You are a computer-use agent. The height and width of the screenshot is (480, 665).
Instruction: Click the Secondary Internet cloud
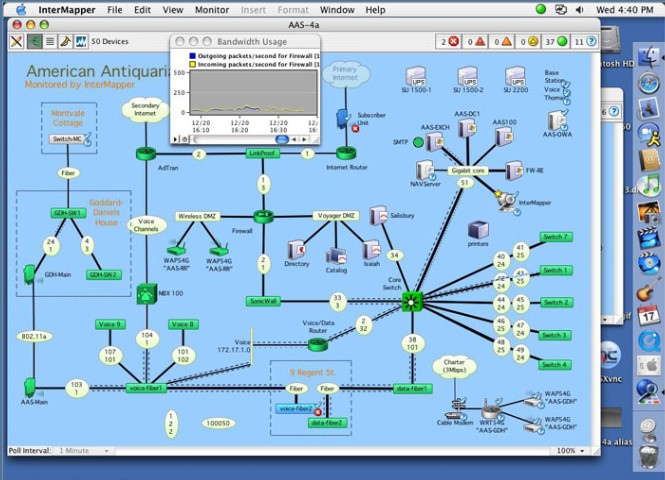(x=145, y=109)
